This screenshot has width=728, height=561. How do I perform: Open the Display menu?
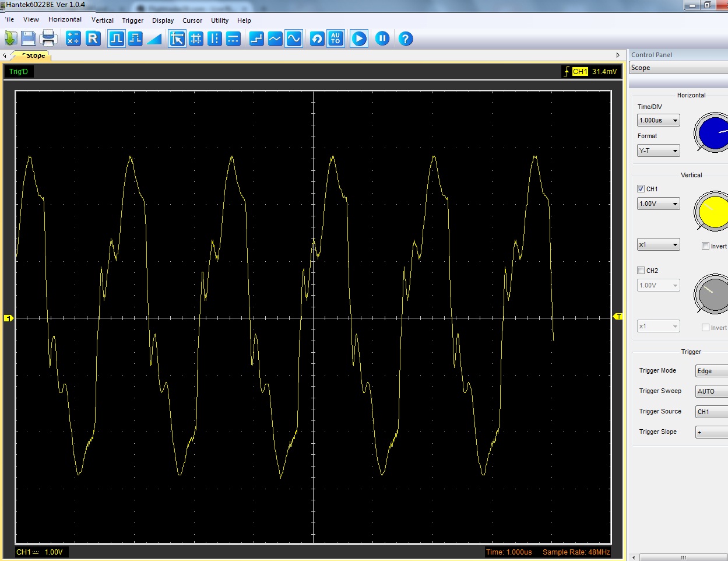(x=163, y=20)
